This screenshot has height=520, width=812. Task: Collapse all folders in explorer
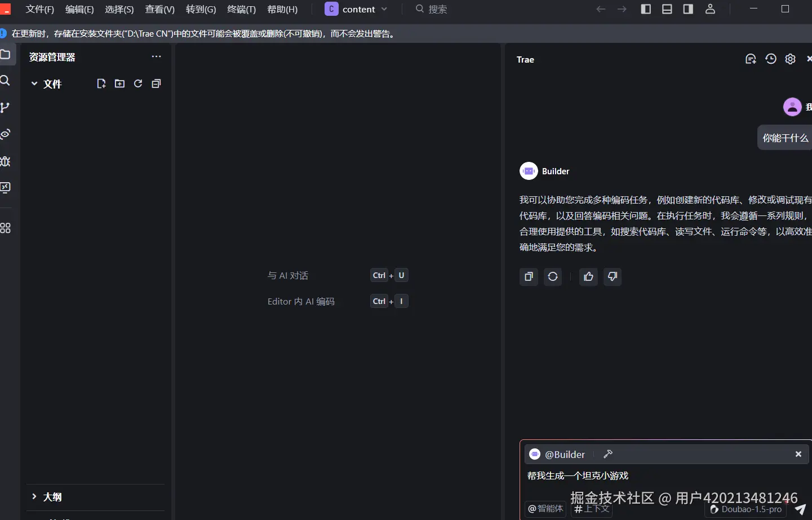(x=156, y=83)
